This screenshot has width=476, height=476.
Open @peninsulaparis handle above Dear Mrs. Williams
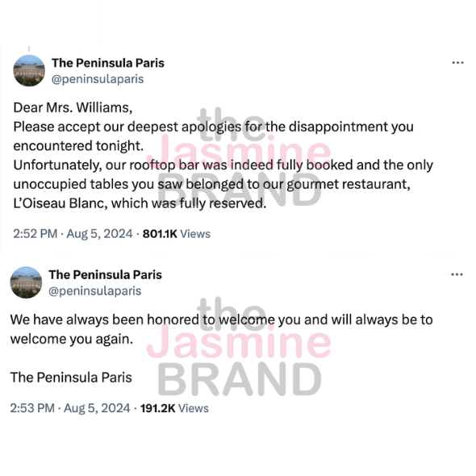pos(98,79)
